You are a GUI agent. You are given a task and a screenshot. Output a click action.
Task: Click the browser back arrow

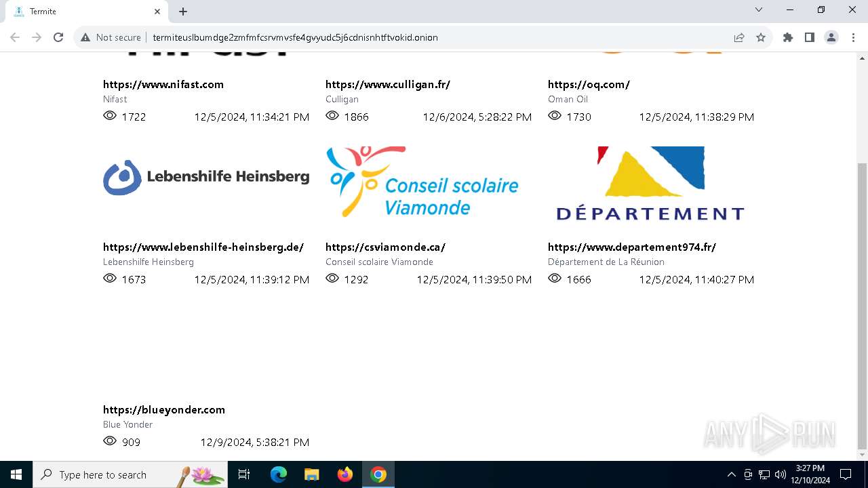pos(15,37)
